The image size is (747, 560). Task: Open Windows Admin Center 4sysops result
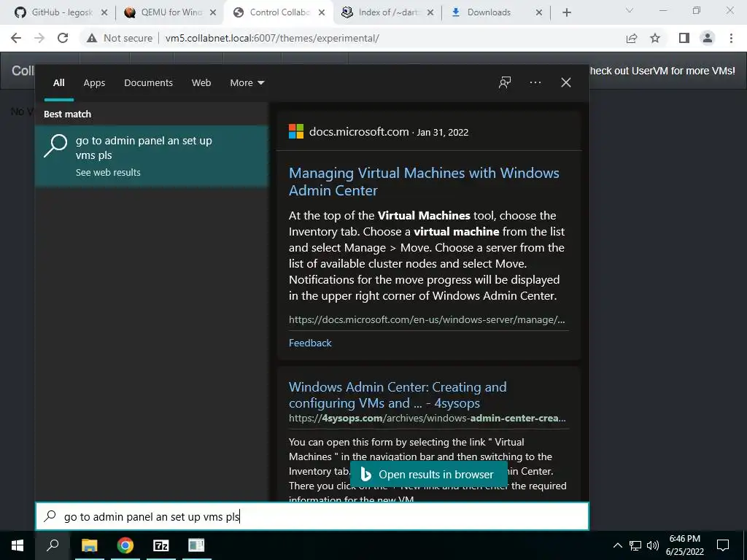tap(398, 394)
